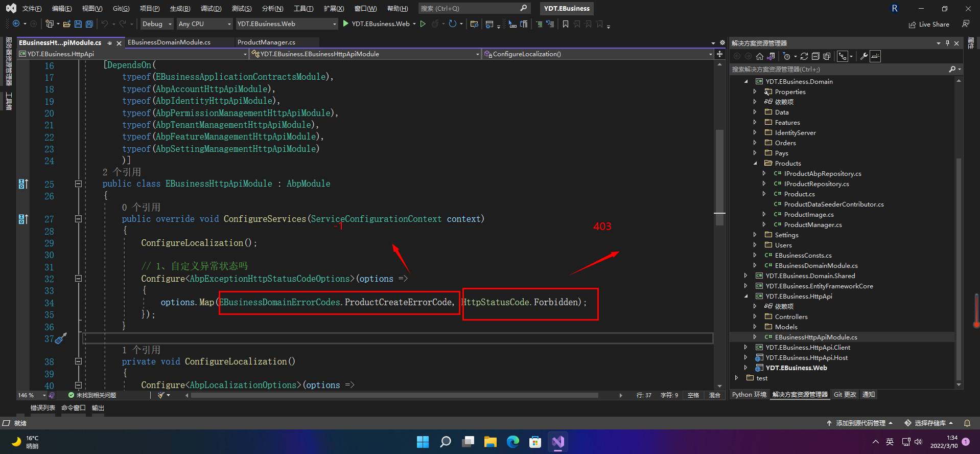
Task: Click the Uncomment Lines icon
Action: (550, 24)
